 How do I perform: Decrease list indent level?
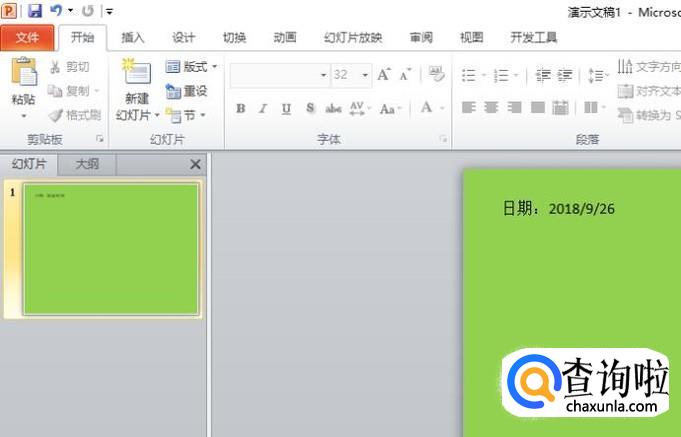tap(543, 75)
